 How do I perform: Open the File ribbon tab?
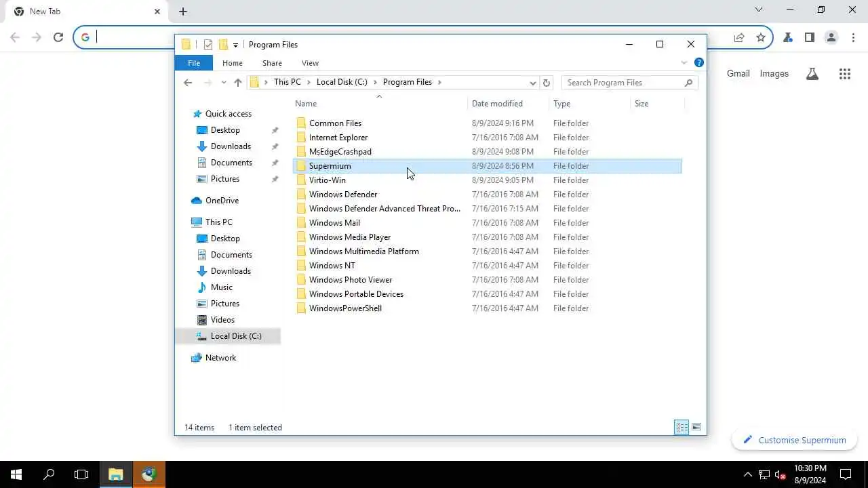coord(194,63)
